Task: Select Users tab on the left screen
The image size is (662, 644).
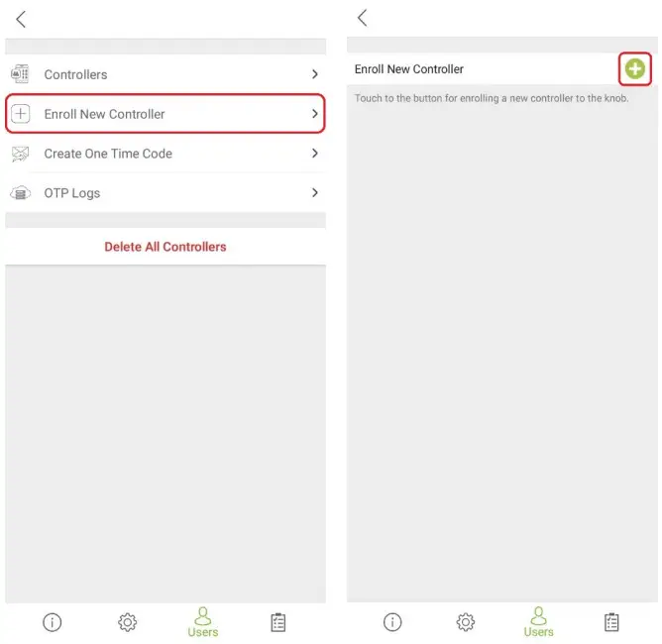Action: (202, 622)
